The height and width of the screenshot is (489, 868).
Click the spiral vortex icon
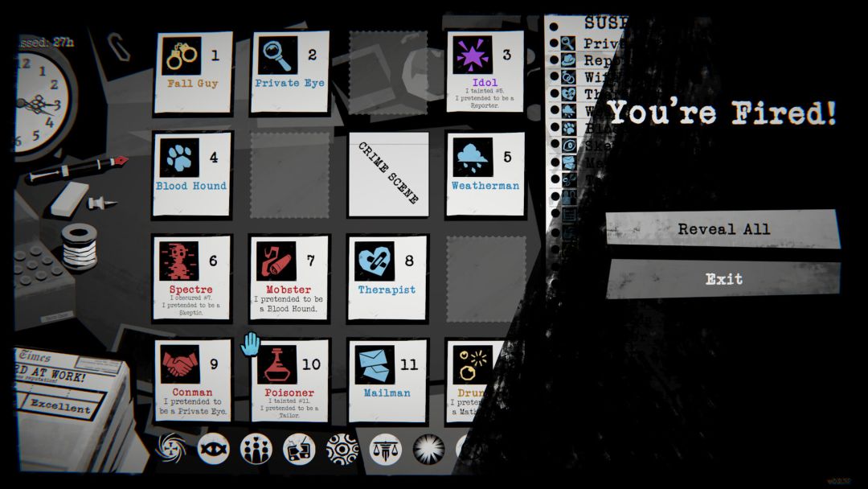click(x=170, y=449)
